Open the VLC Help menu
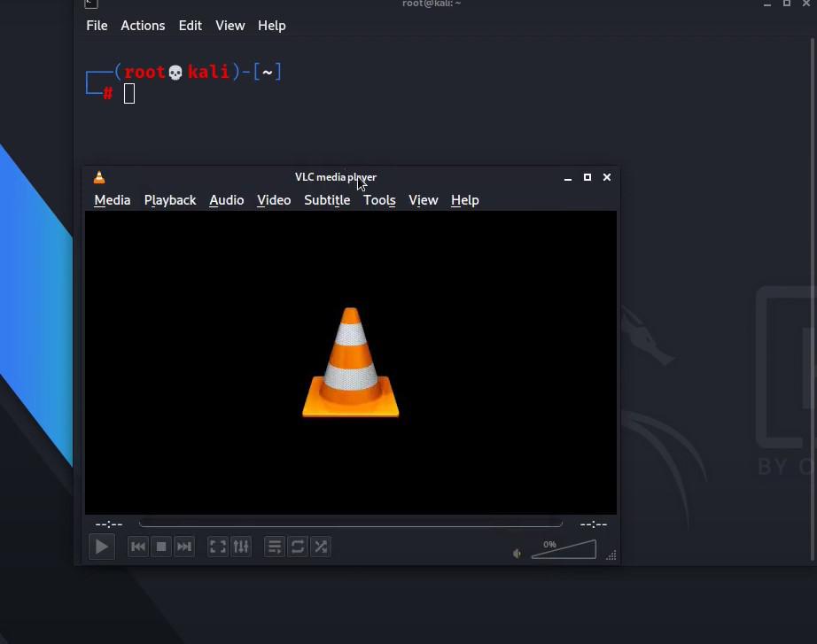The width and height of the screenshot is (817, 644). point(465,200)
